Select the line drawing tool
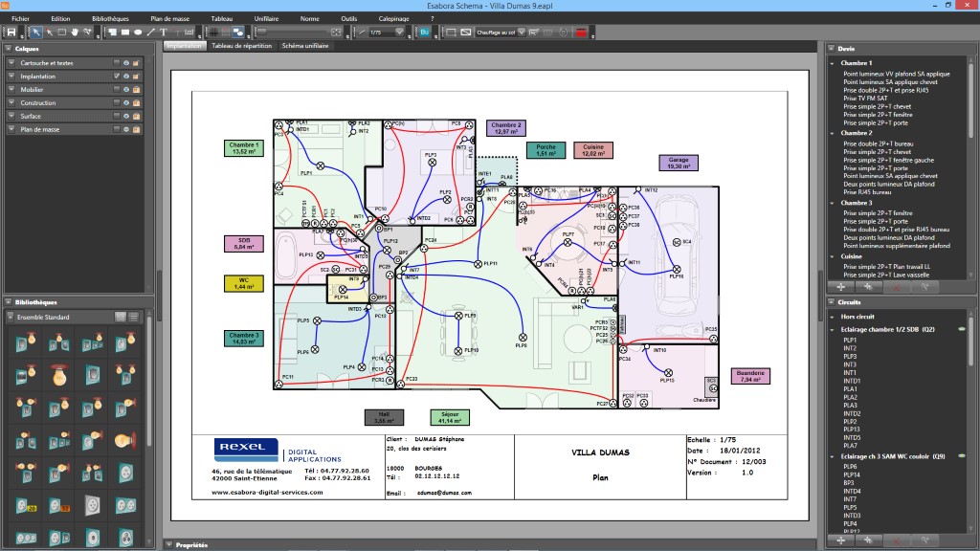 [150, 32]
